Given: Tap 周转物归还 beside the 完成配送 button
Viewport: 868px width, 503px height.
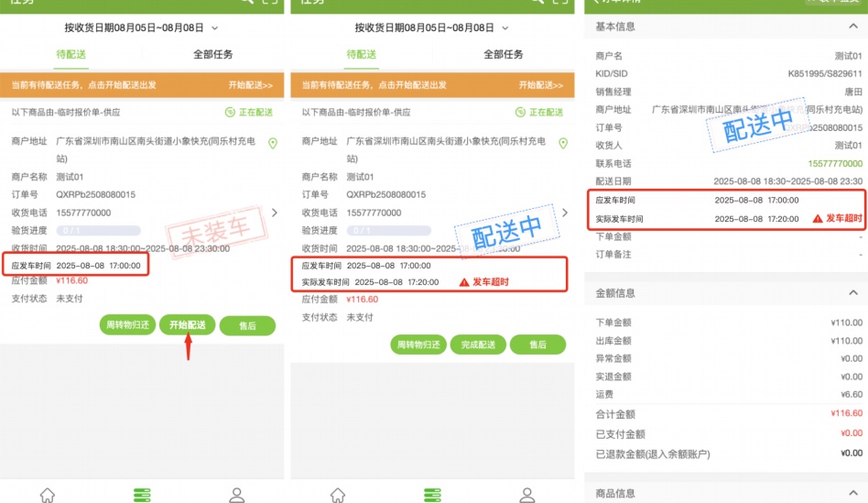Looking at the screenshot, I should (x=418, y=344).
